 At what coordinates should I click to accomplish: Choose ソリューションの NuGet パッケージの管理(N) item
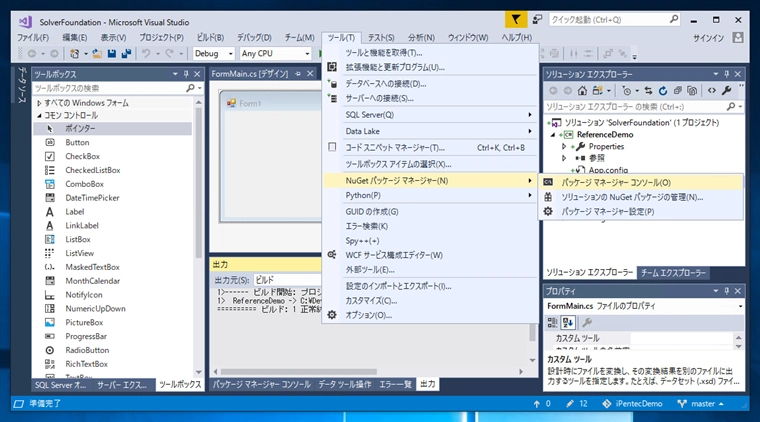click(x=640, y=197)
